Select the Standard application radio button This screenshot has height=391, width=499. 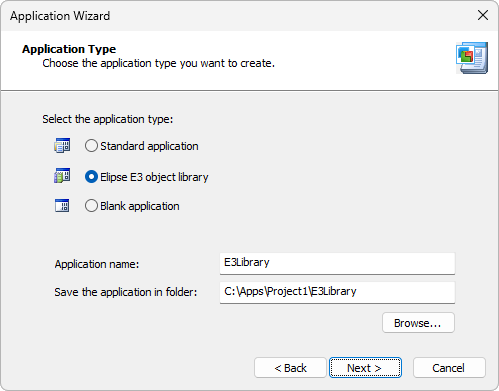click(91, 146)
